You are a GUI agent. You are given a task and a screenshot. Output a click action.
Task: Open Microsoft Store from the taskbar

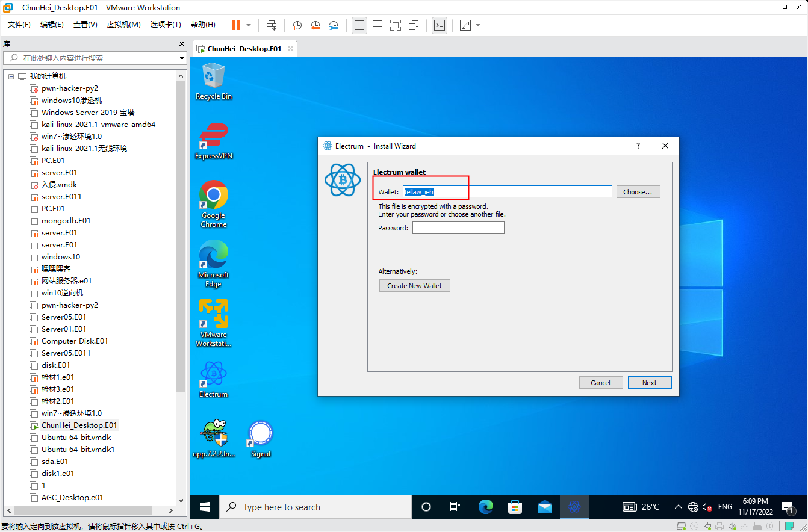(515, 507)
